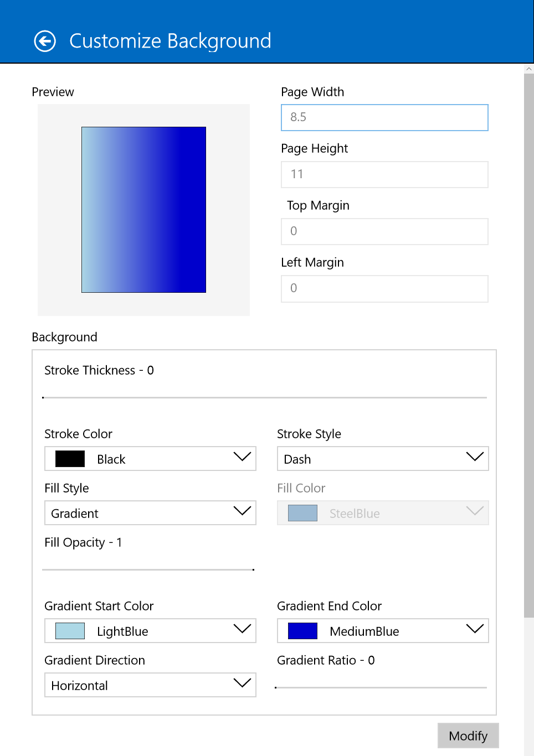Click the Gradient Ratio slider track
Screen dimensions: 534x756
[381, 687]
